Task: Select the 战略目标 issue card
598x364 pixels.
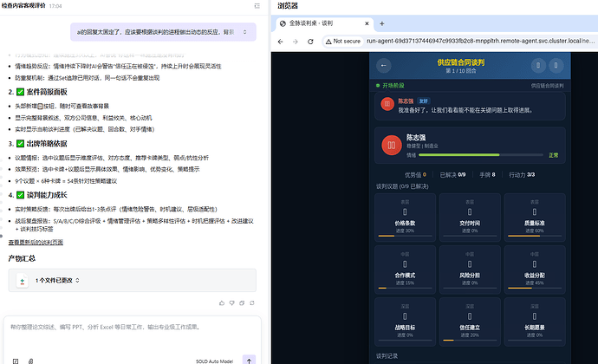Action: pyautogui.click(x=405, y=322)
